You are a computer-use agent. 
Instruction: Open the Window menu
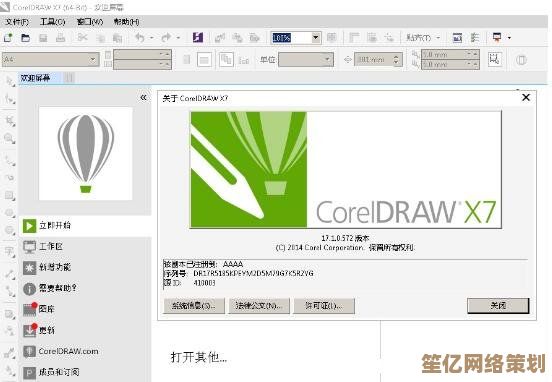coord(90,22)
